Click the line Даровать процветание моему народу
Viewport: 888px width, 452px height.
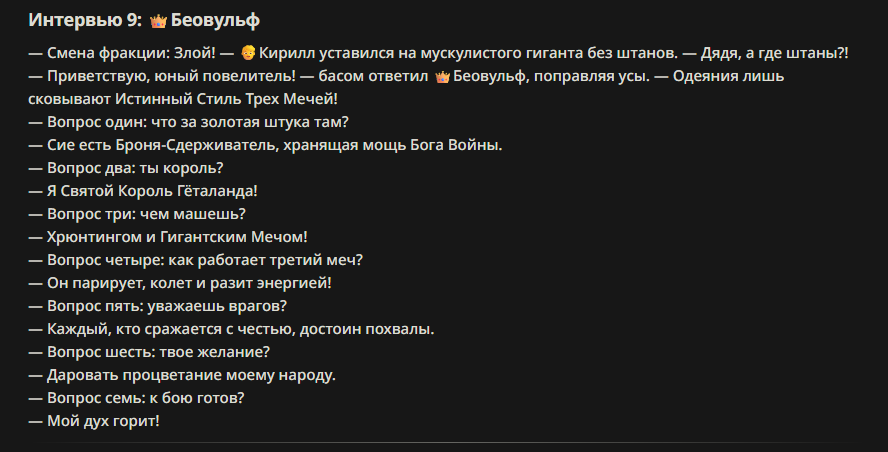[x=182, y=376]
